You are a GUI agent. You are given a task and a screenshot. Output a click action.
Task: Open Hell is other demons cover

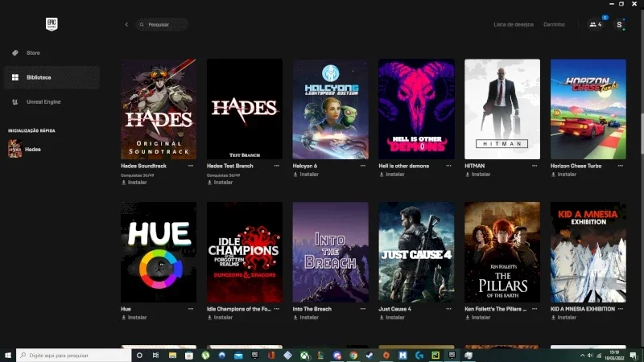click(416, 109)
